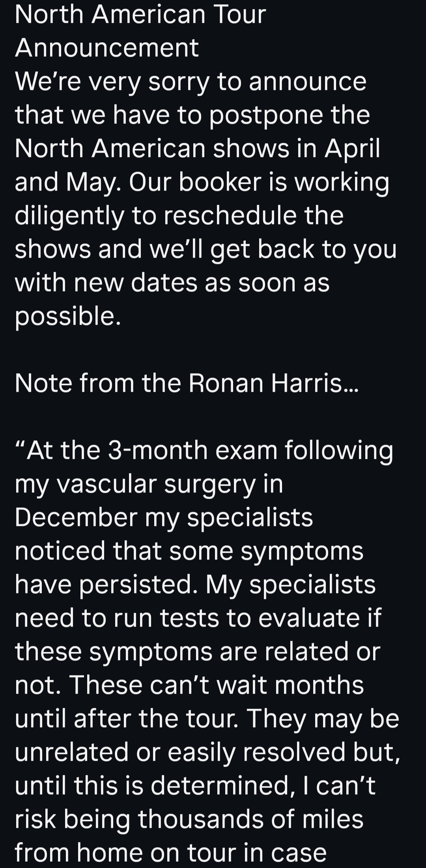Click "need to run tests to evaluate if"
426x868 pixels.
[198, 618]
